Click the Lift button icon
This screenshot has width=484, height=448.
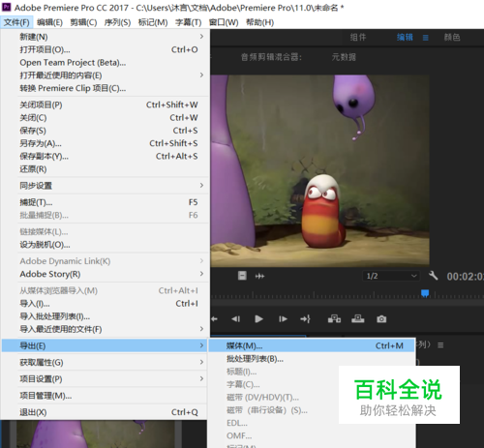coord(334,319)
